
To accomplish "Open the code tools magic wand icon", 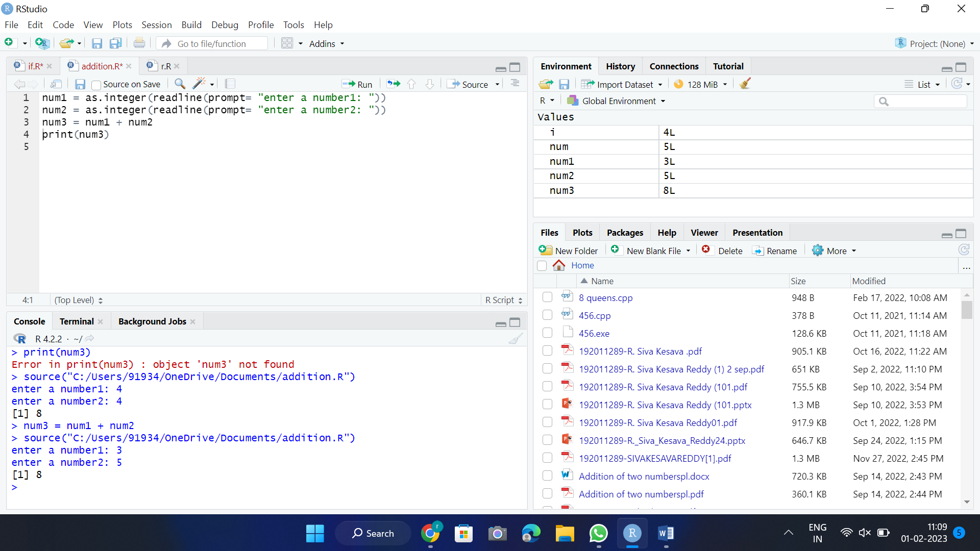I will click(x=199, y=84).
